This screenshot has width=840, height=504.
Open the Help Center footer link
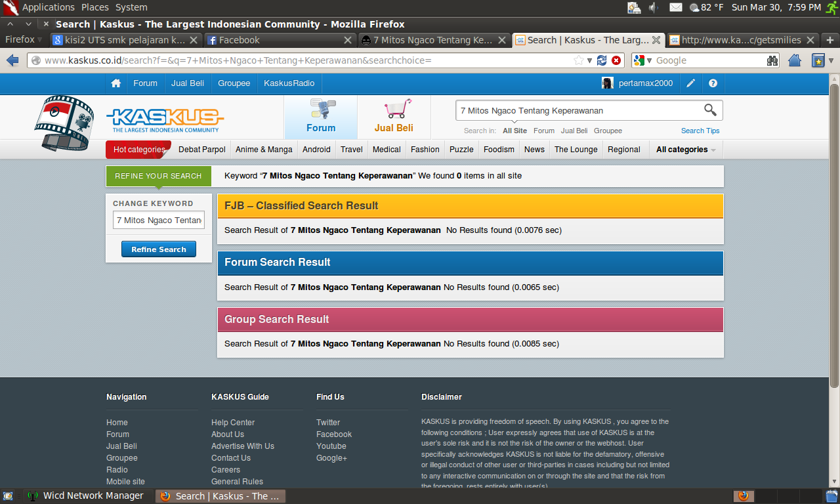(x=233, y=423)
